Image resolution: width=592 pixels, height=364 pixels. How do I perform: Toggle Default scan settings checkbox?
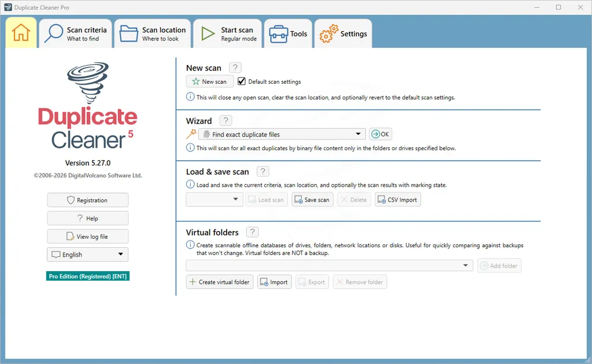click(x=242, y=81)
